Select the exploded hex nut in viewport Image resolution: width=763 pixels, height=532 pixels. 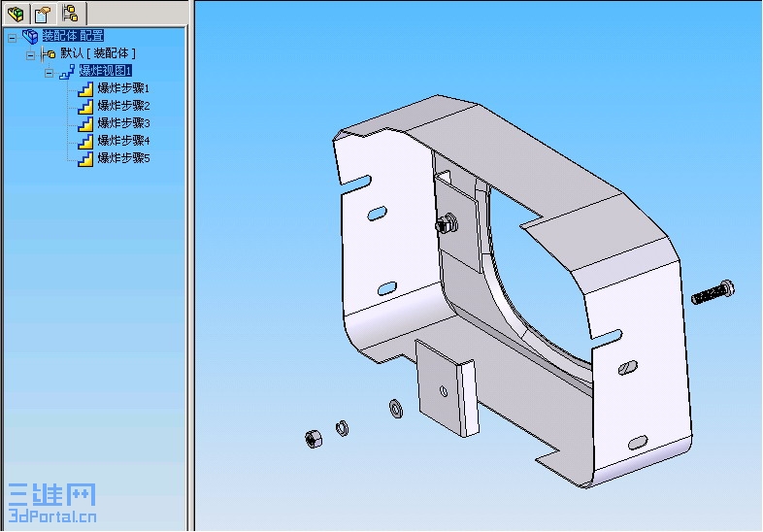[x=313, y=439]
